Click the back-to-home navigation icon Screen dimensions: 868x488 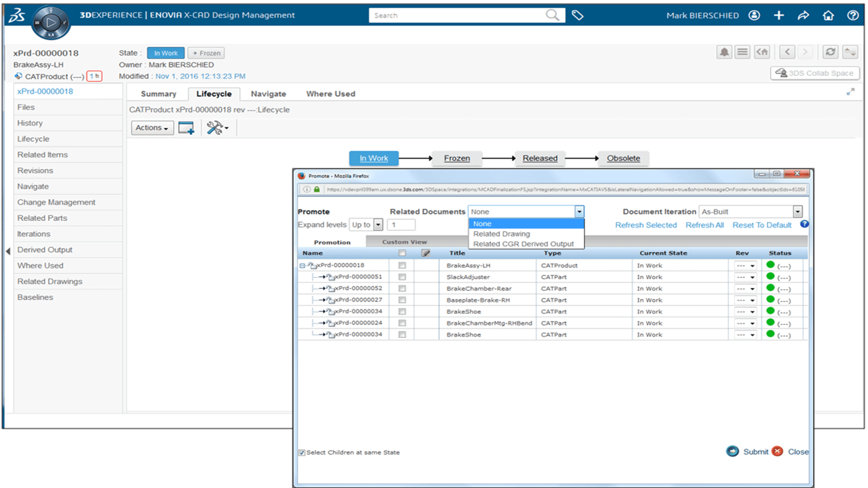pos(762,52)
